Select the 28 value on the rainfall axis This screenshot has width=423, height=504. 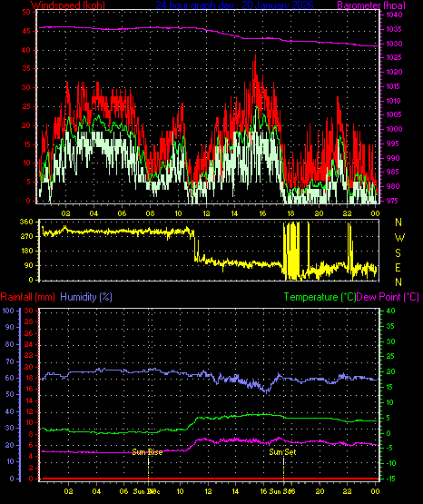29,322
